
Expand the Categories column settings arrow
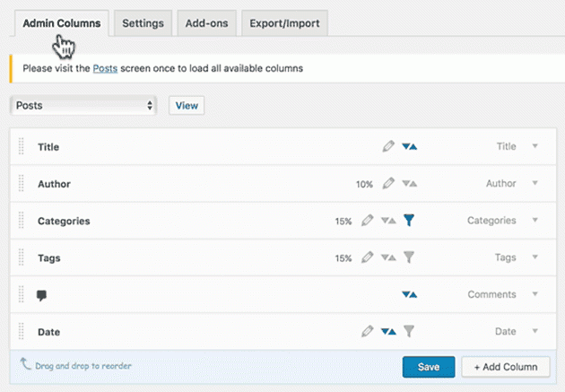[x=535, y=220]
